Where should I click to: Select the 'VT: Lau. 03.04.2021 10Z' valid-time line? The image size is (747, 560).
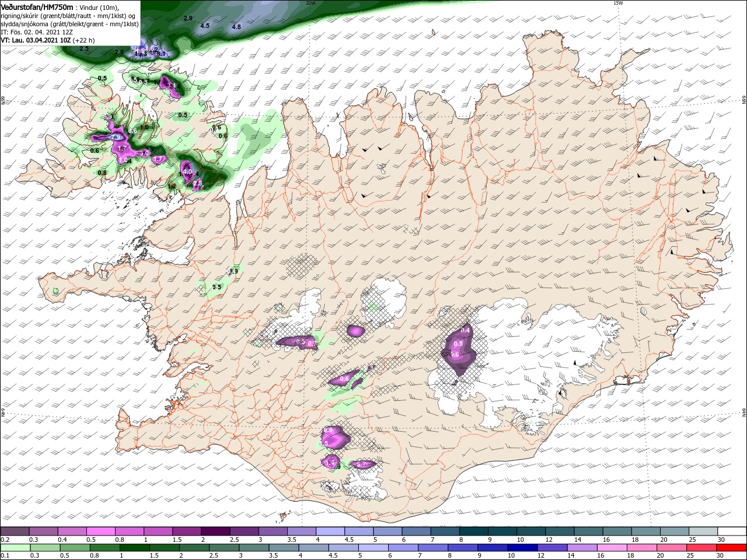[x=35, y=41]
